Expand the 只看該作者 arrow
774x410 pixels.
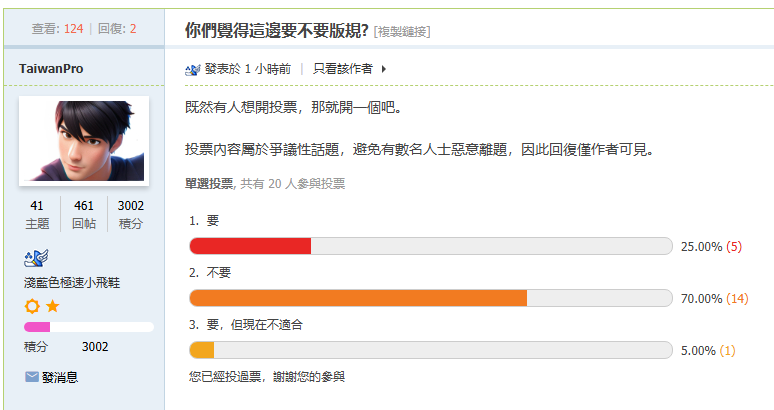384,69
